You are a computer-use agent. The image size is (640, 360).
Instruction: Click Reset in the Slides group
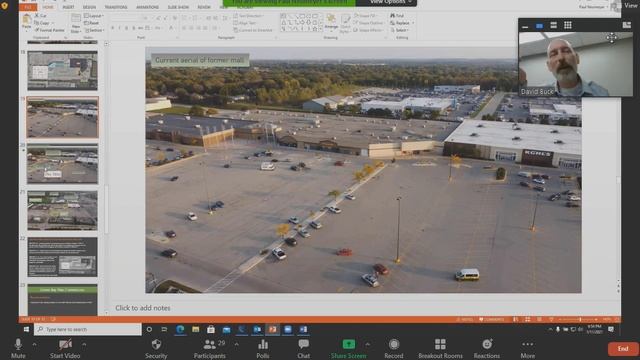tap(92, 23)
